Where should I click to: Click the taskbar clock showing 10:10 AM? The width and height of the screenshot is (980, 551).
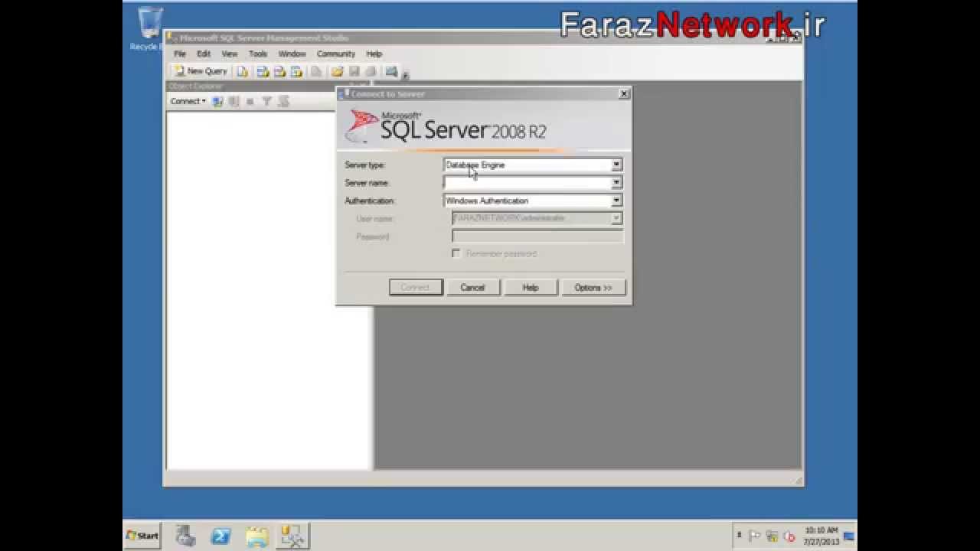click(821, 536)
